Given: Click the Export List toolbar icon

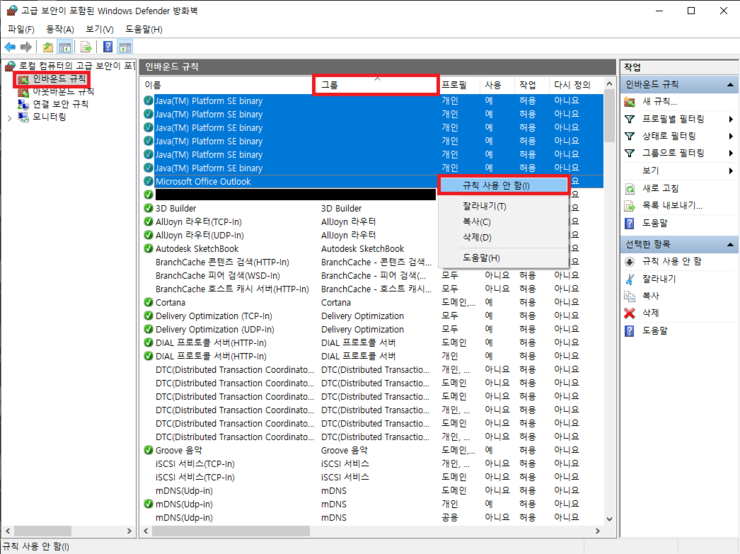Looking at the screenshot, I should tap(84, 47).
